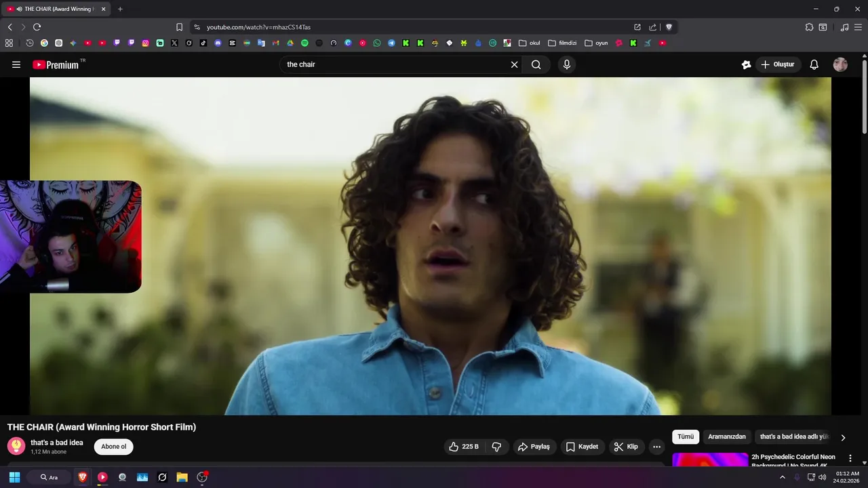The image size is (868, 488).
Task: Open Gmail bookmark
Action: [x=275, y=43]
